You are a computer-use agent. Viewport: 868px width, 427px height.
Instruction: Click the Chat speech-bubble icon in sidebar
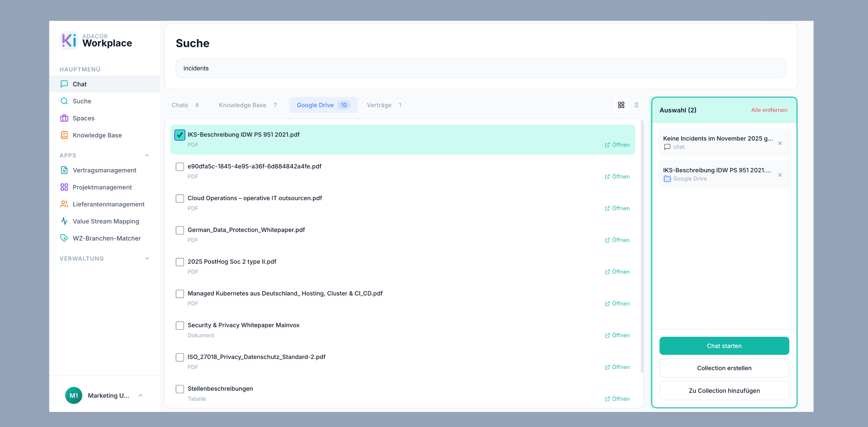pos(64,84)
